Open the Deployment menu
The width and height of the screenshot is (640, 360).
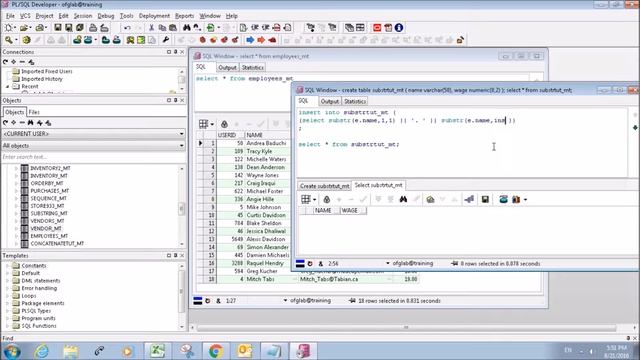(x=154, y=16)
